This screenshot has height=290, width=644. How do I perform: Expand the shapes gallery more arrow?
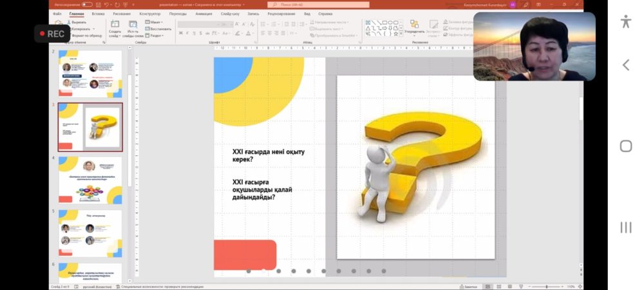tap(401, 35)
